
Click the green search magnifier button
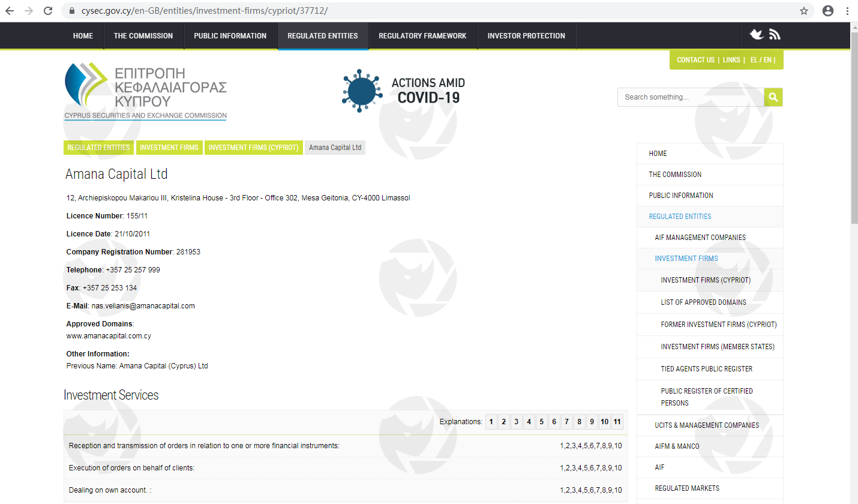tap(773, 97)
